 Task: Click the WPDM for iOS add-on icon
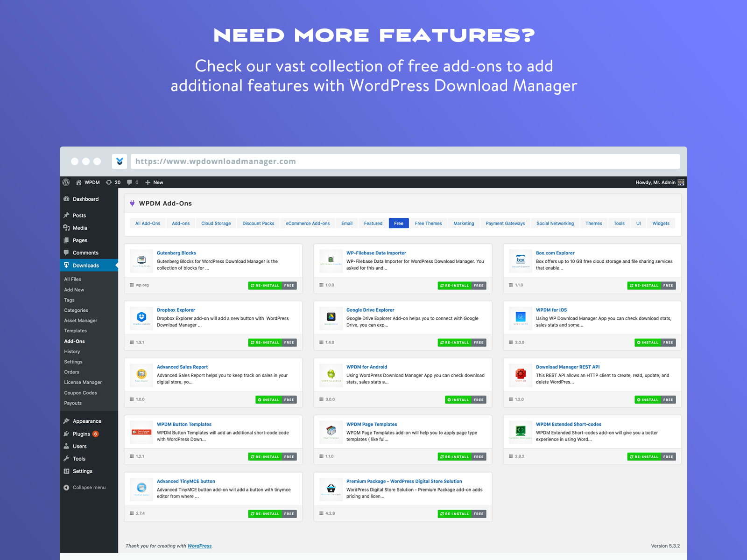pyautogui.click(x=521, y=318)
